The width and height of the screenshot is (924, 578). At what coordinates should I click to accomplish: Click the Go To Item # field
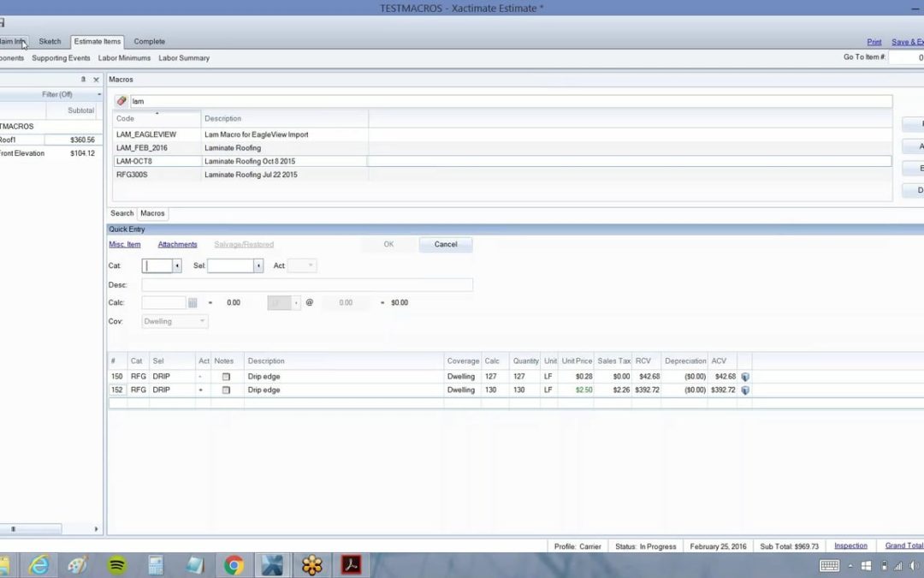pos(906,57)
